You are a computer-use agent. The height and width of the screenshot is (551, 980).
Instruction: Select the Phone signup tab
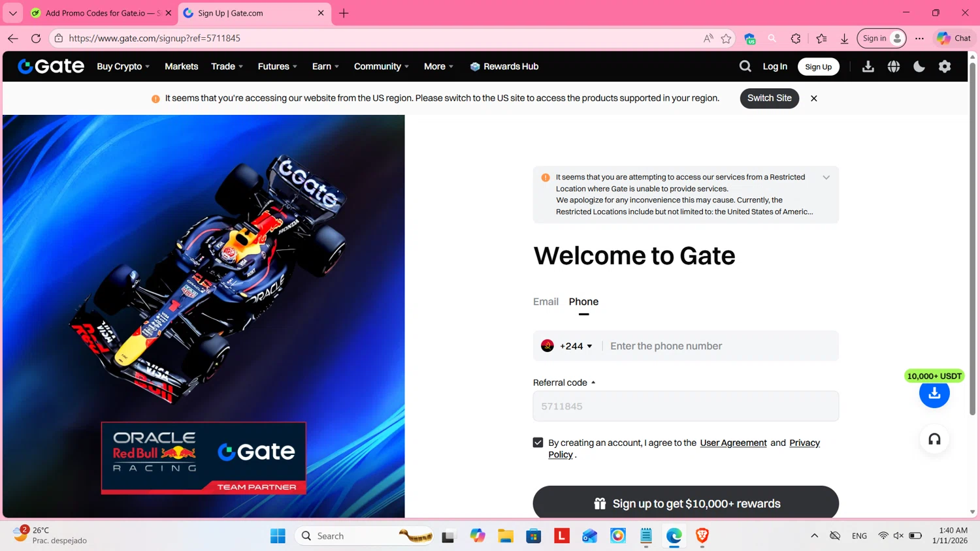point(583,302)
